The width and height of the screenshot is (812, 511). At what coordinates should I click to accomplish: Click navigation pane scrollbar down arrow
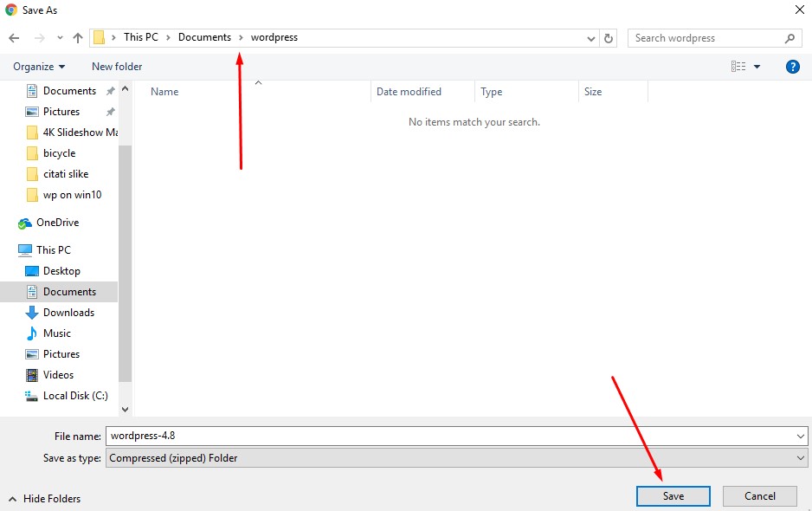tap(125, 409)
